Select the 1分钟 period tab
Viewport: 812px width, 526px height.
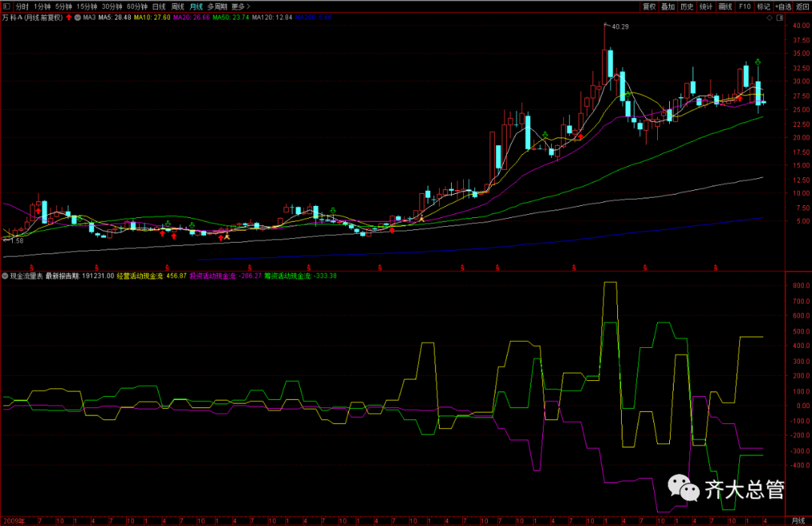[42, 6]
